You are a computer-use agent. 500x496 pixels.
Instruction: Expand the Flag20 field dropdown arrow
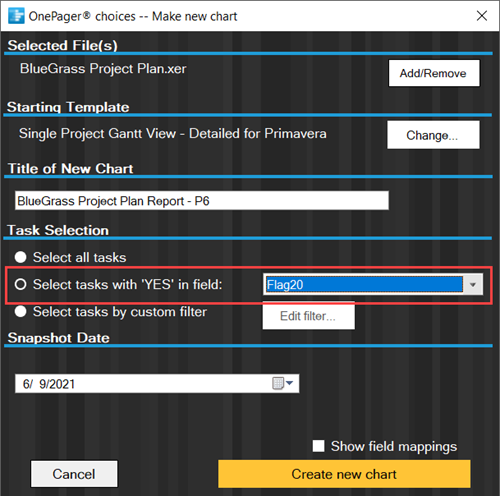(473, 285)
